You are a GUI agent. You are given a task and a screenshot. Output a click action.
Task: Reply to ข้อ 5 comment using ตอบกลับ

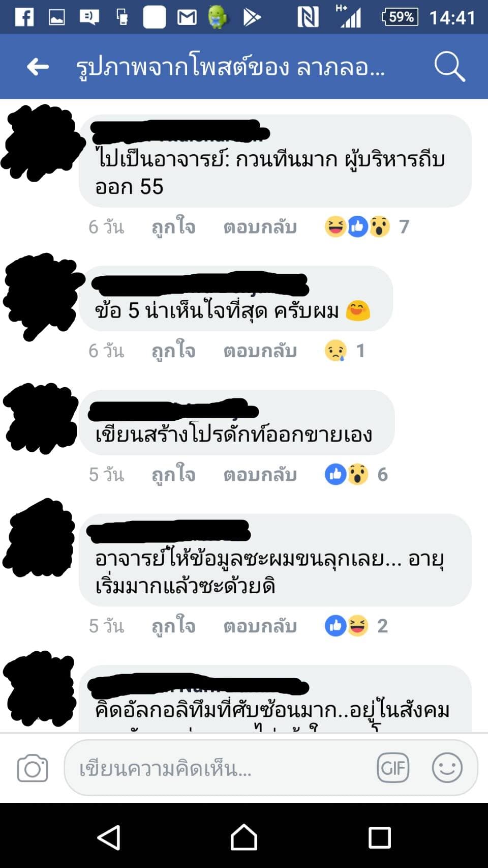click(x=260, y=351)
